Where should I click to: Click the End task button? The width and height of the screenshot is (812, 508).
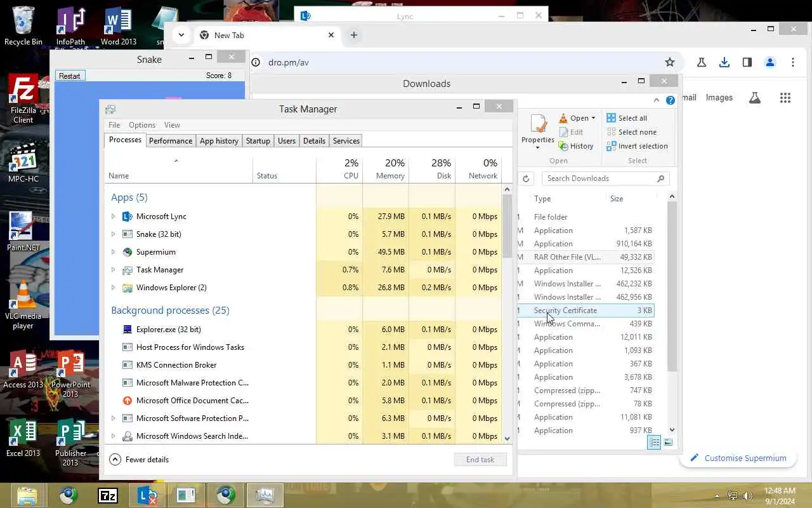(x=480, y=460)
